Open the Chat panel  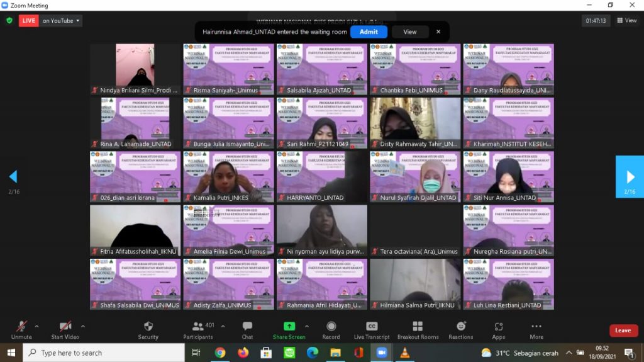pos(247,326)
